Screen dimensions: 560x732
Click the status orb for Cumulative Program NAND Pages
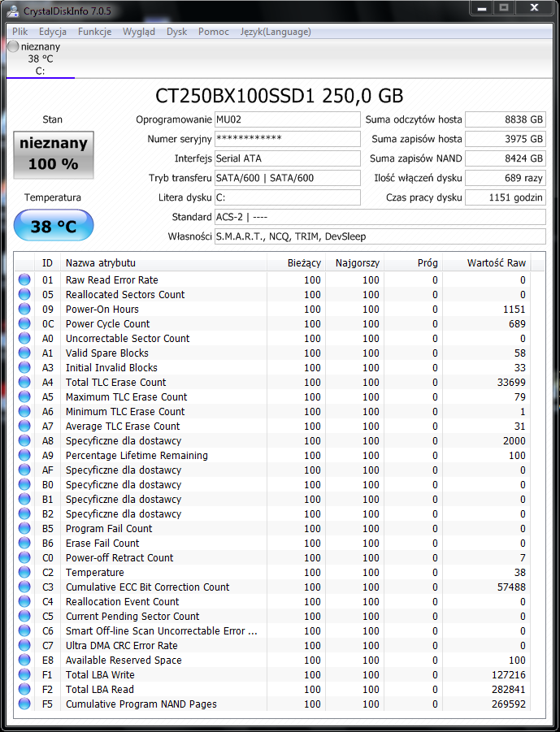tap(24, 704)
